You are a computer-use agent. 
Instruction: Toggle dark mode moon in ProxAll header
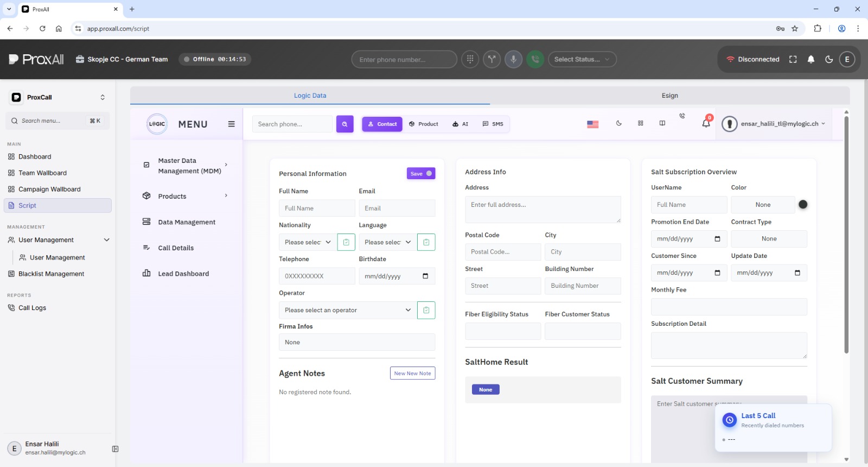point(829,59)
